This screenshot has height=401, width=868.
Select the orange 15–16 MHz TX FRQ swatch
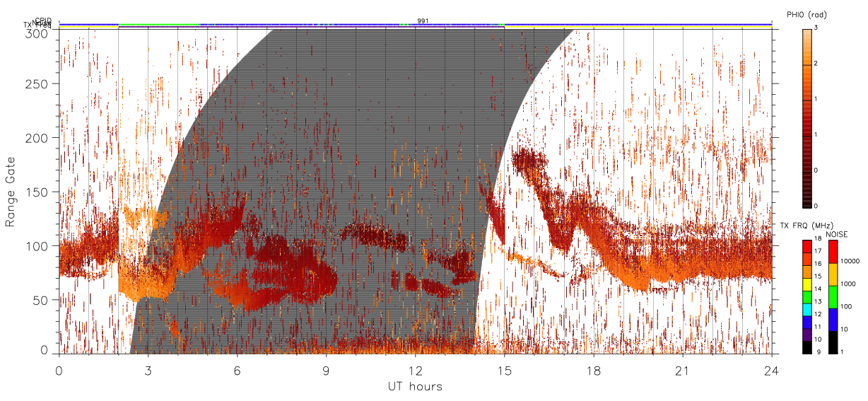807,272
